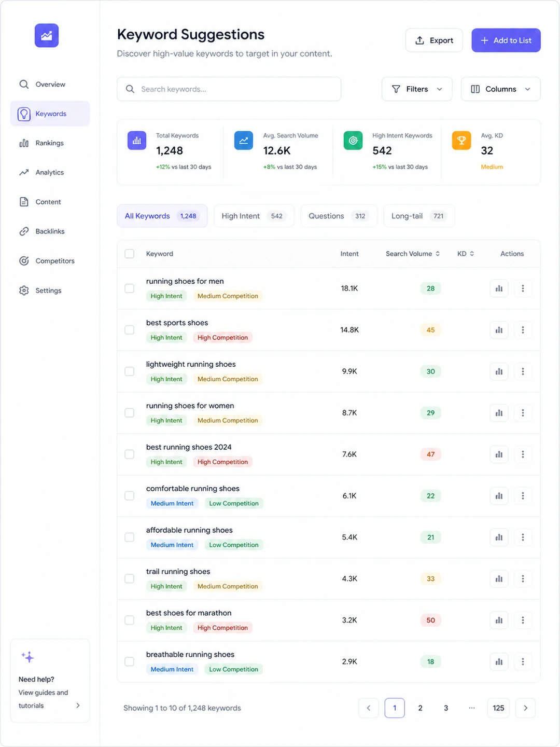Click Total Keywords bar chart icon

pyautogui.click(x=137, y=141)
